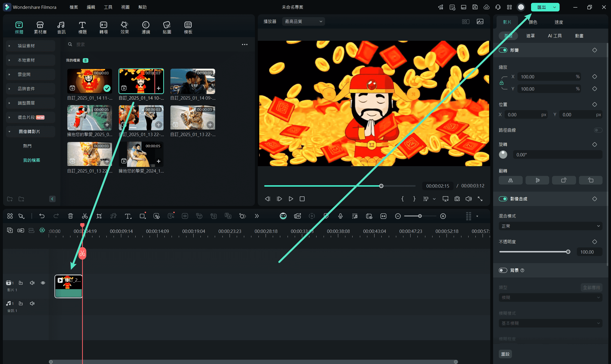Toggle 背景 (Background) switch on/off
This screenshot has width=611, height=364.
click(x=503, y=270)
